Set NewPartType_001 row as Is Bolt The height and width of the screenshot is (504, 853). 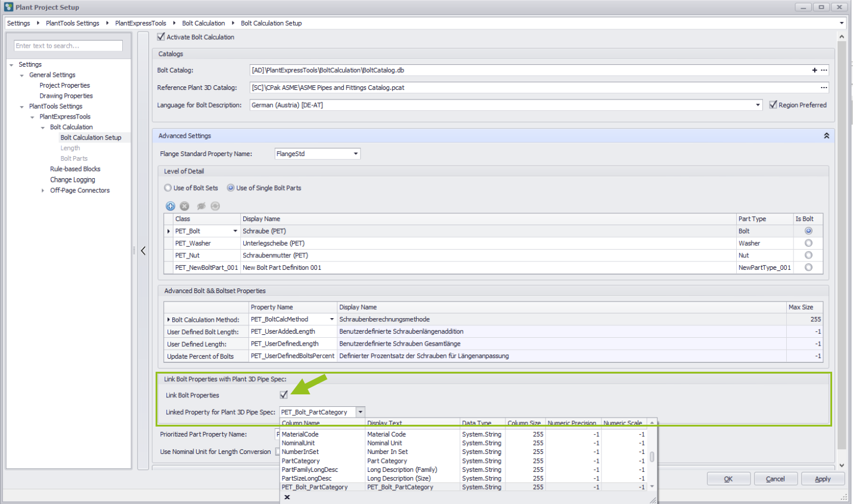tap(808, 267)
